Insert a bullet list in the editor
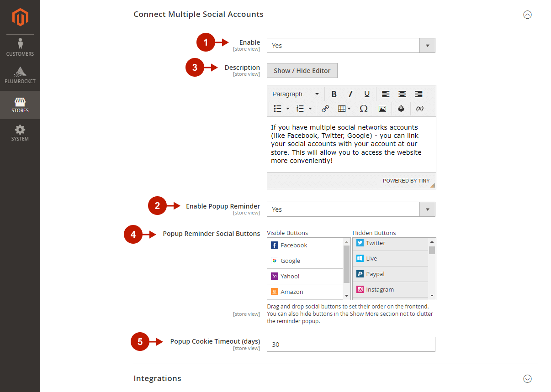Viewport: 551px width, 392px height. click(x=277, y=109)
